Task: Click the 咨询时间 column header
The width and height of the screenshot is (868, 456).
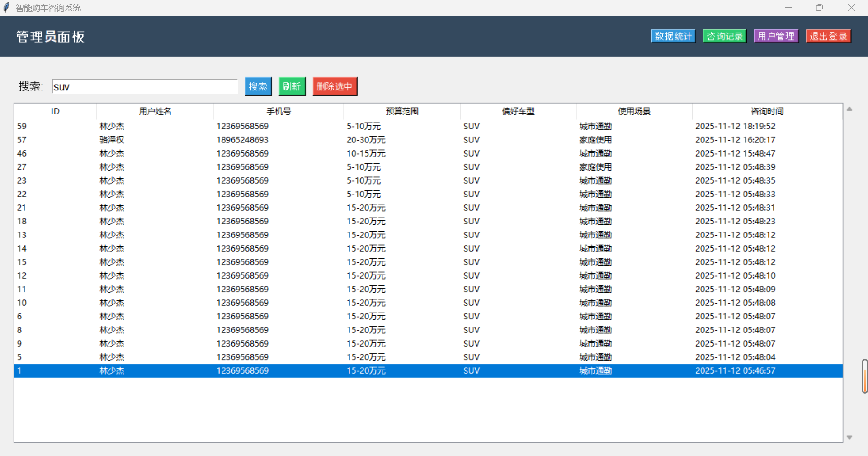Action: [x=767, y=111]
